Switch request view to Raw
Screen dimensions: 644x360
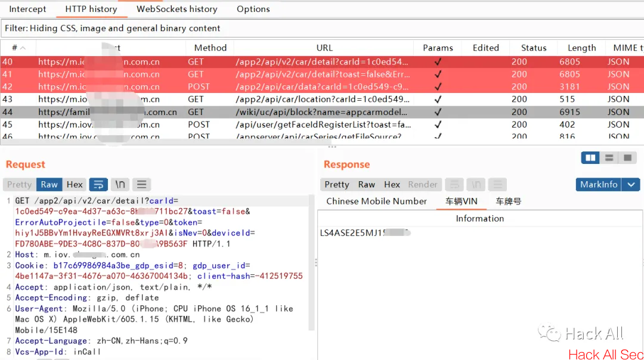pyautogui.click(x=49, y=185)
